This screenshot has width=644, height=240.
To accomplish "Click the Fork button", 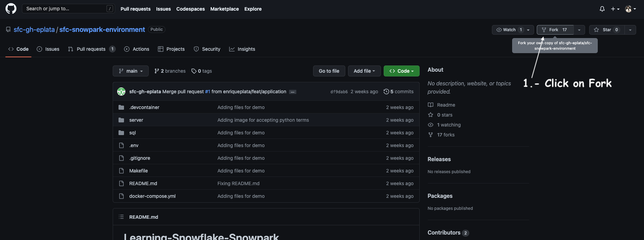I will [555, 30].
